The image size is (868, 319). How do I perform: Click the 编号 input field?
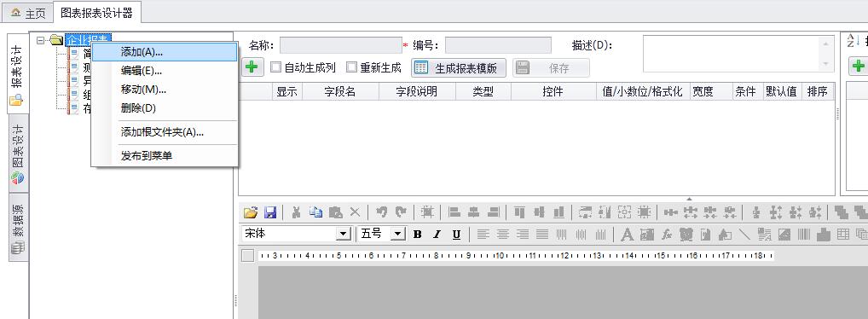[498, 45]
